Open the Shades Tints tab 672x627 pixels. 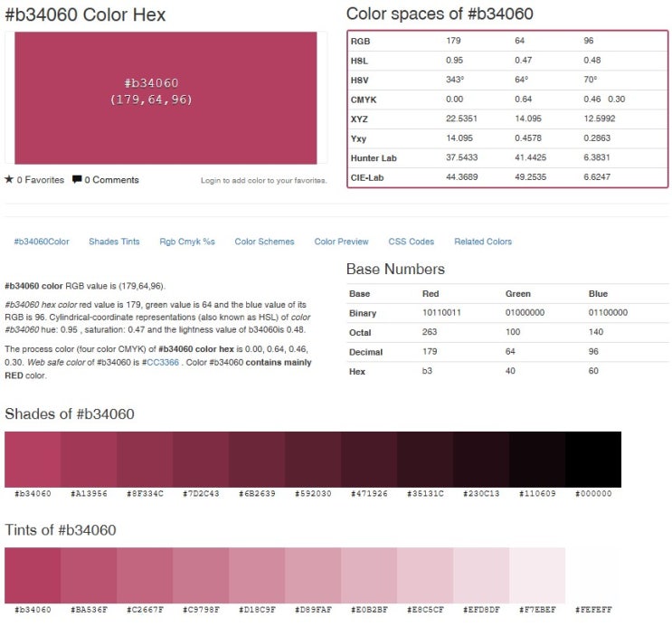(x=114, y=242)
